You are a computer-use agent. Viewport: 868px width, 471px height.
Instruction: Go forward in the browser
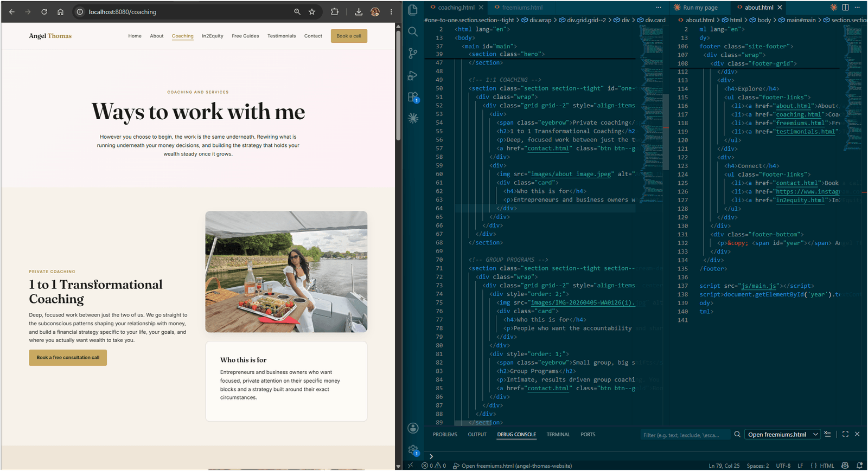pyautogui.click(x=28, y=11)
